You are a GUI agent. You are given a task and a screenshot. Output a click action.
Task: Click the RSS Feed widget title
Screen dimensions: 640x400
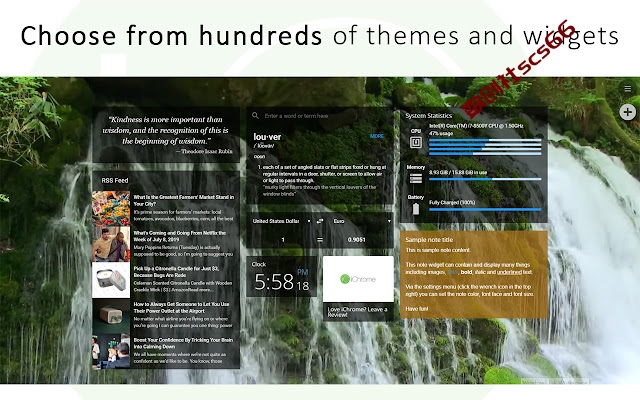[x=115, y=180]
